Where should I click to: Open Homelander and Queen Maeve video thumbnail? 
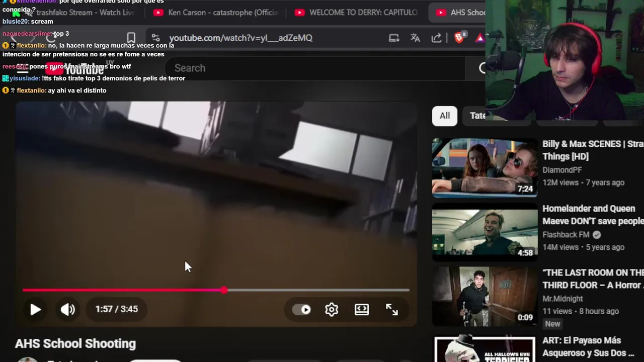click(x=485, y=232)
